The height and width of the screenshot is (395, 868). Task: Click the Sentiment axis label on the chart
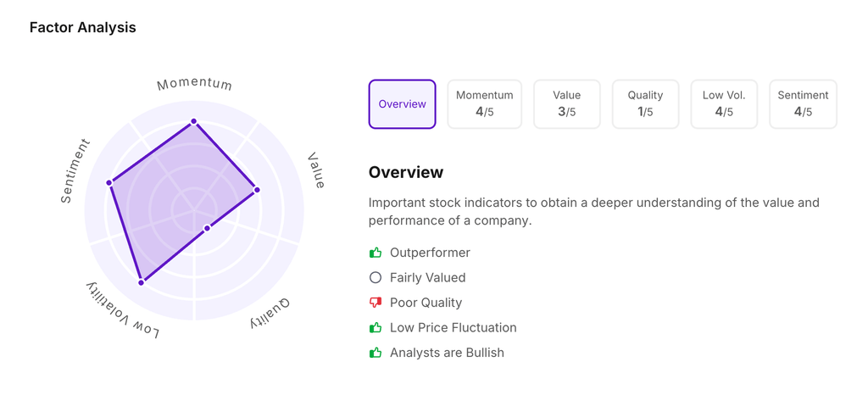coord(75,171)
